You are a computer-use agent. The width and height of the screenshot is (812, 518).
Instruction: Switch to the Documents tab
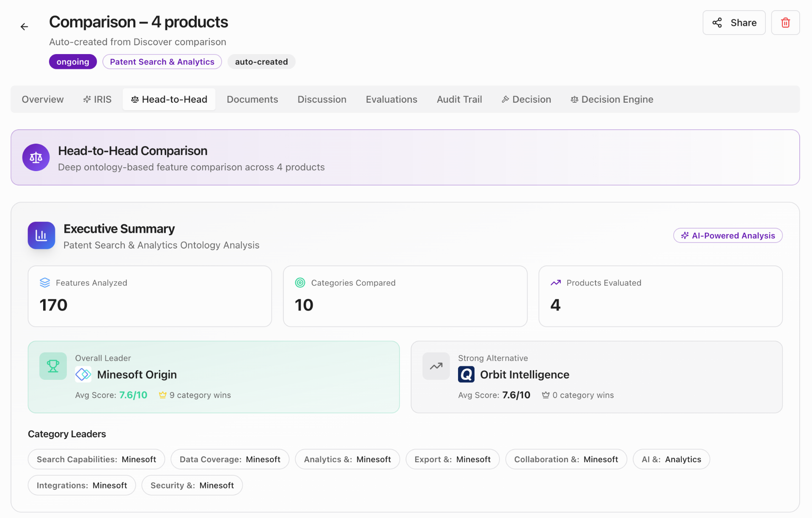pyautogui.click(x=252, y=99)
